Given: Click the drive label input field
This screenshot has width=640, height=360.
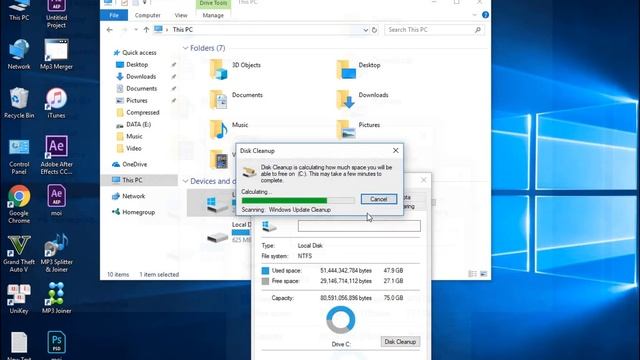Looking at the screenshot, I should [359, 226].
